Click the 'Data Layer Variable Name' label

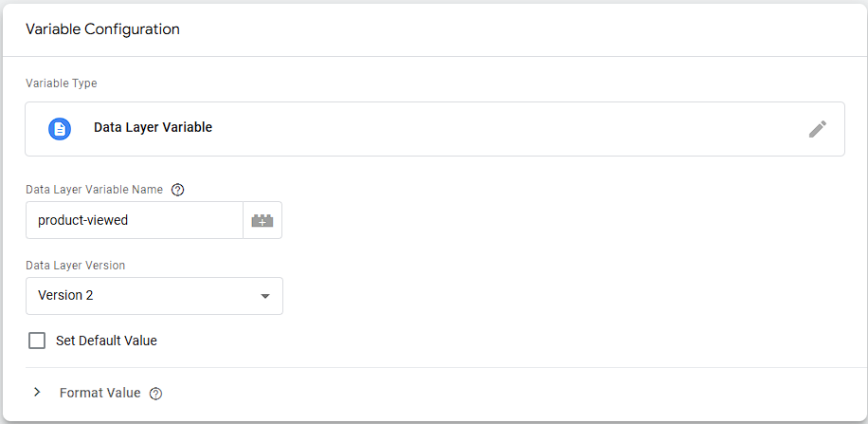coord(94,190)
